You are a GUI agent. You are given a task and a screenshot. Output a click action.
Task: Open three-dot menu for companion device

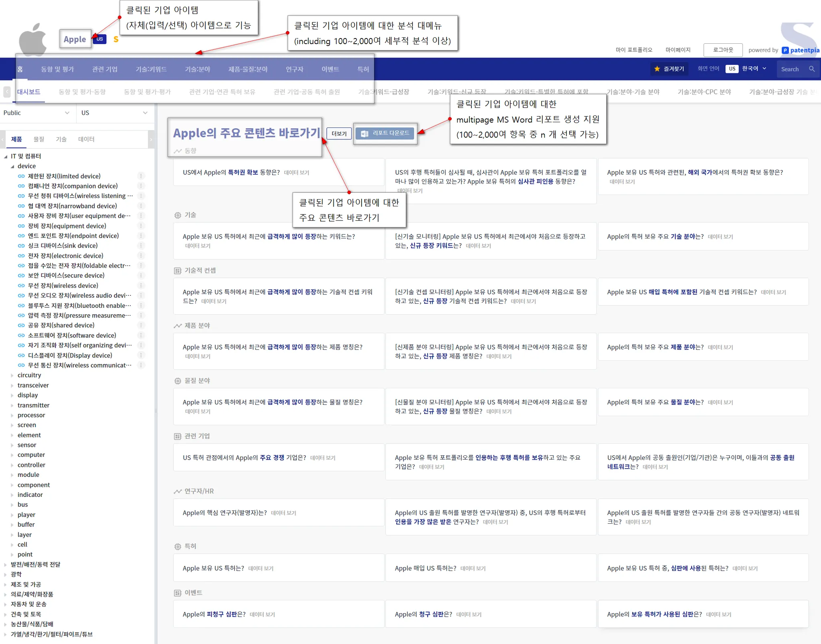pyautogui.click(x=141, y=186)
